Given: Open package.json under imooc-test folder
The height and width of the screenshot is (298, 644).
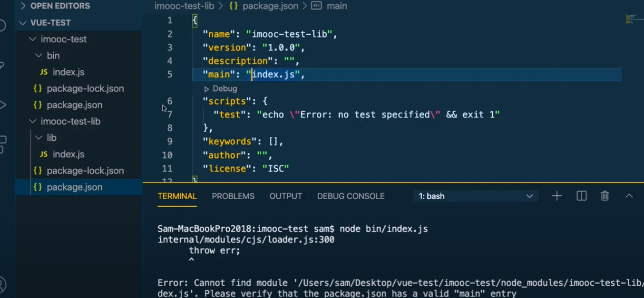Looking at the screenshot, I should coord(74,105).
